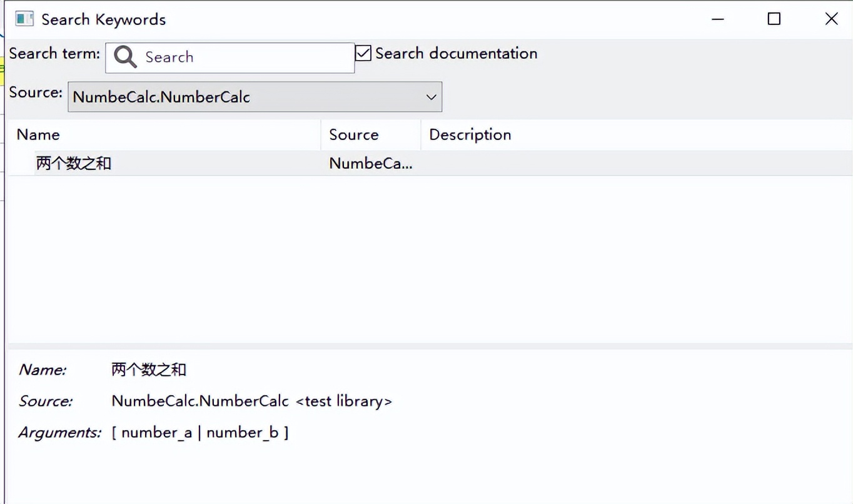Click the empty Description cell of 两个数之和 row
853x504 pixels.
[625, 163]
